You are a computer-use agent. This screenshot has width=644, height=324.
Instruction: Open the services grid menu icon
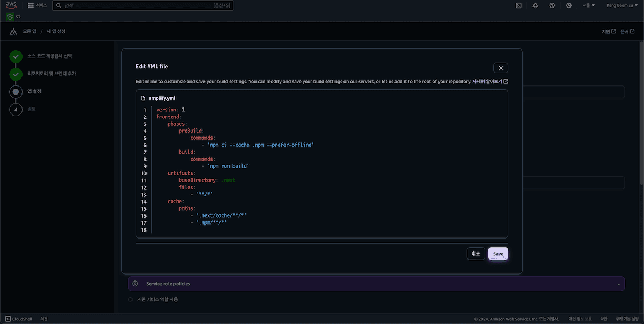click(31, 5)
